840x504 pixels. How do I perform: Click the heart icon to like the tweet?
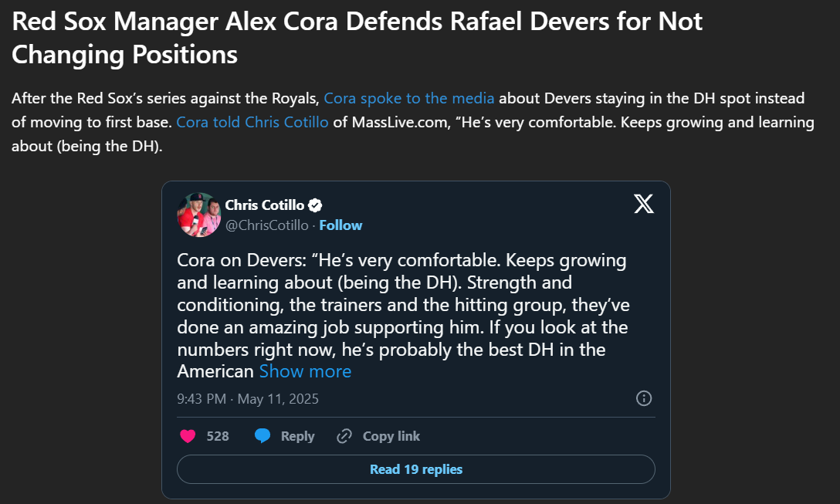click(x=188, y=436)
